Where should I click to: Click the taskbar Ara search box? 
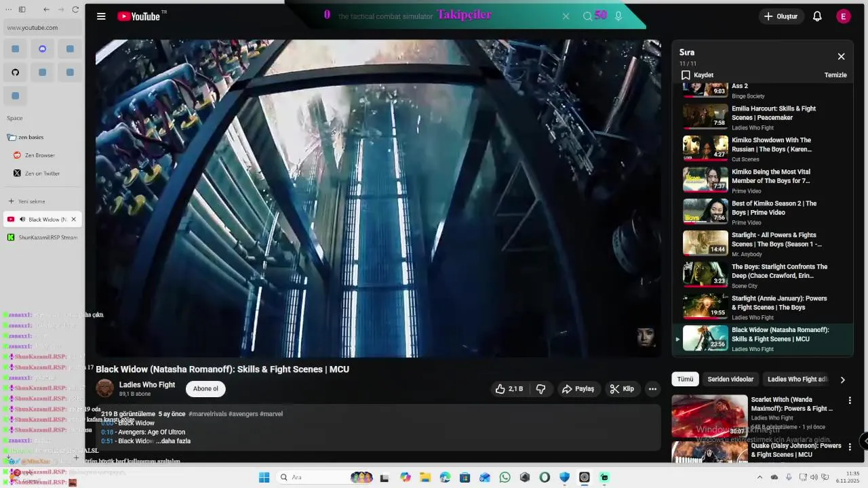[x=326, y=477]
